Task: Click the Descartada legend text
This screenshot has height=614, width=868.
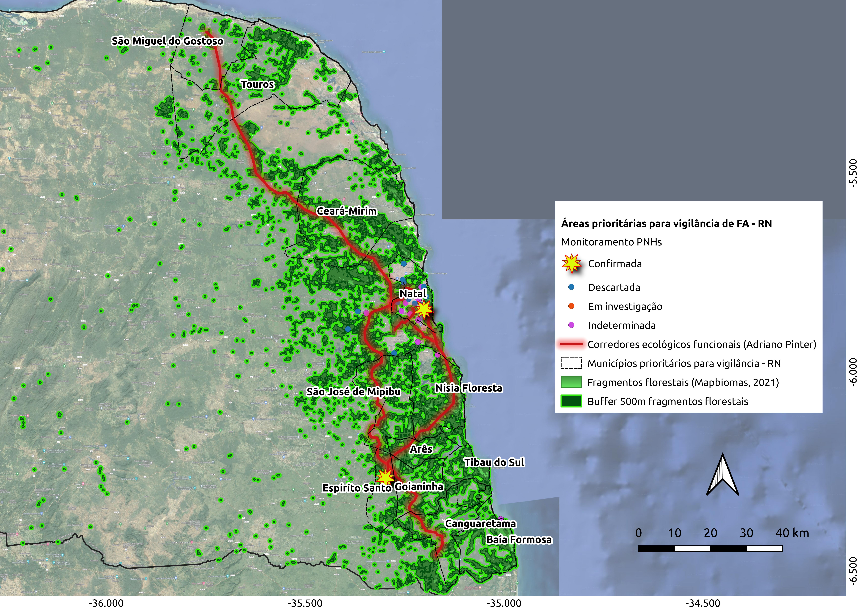Action: coord(614,288)
